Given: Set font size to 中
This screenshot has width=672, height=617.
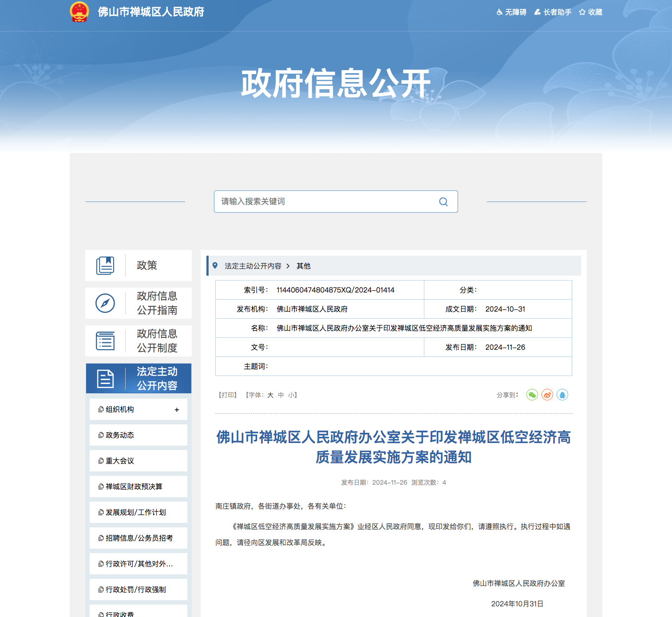Looking at the screenshot, I should 281,395.
